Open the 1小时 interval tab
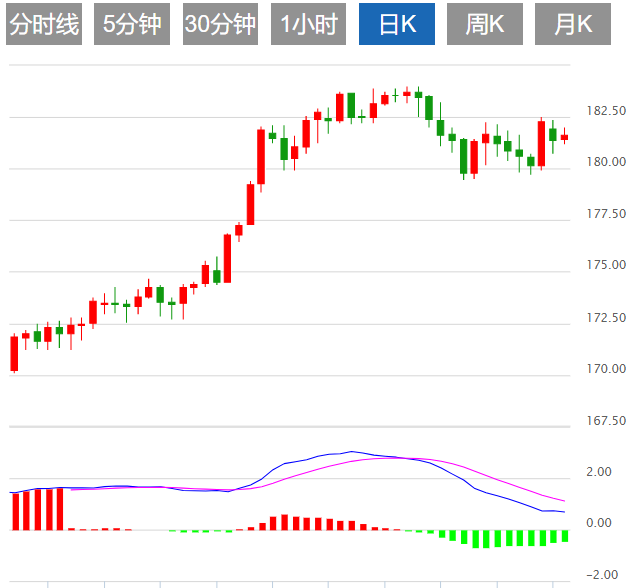641x588 pixels. click(309, 24)
